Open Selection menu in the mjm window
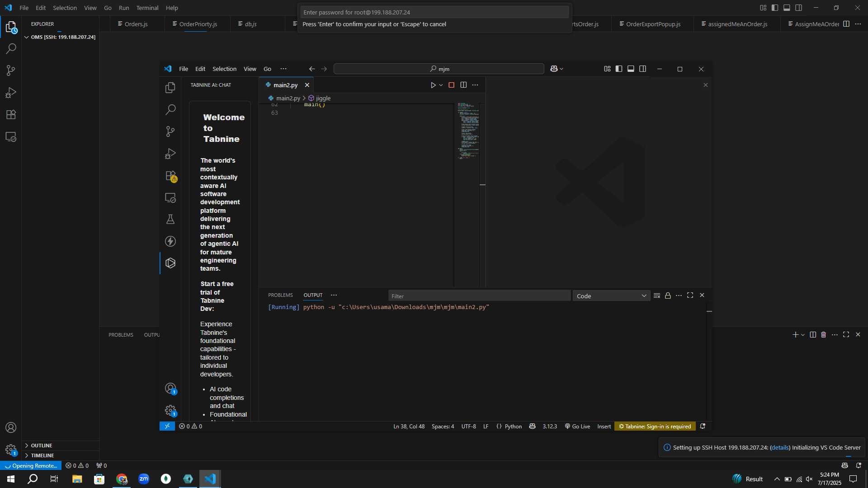 (x=224, y=69)
